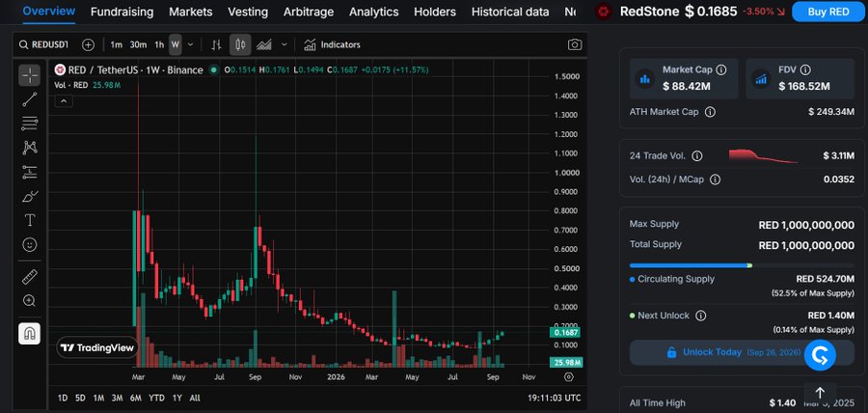868x413 pixels.
Task: Switch chart to candles style
Action: 240,44
